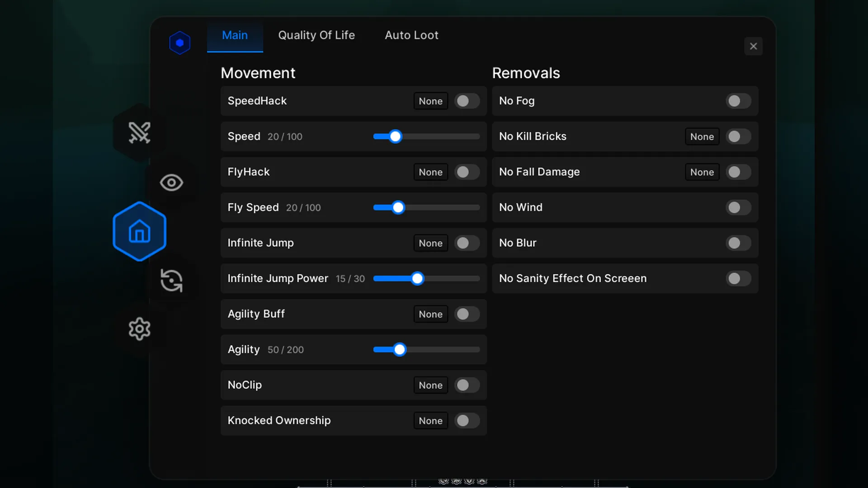Click the Infinite Jump None keybind button
868x488 pixels.
click(x=430, y=243)
